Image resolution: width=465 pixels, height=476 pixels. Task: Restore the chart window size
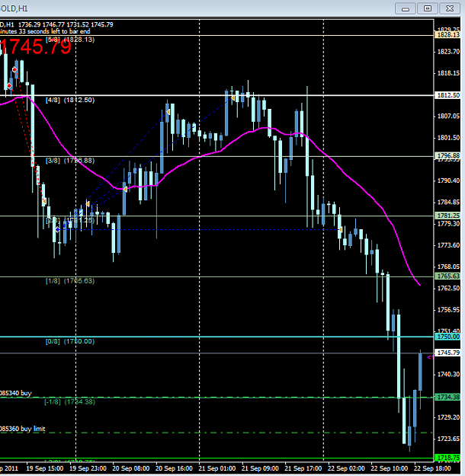pyautogui.click(x=428, y=8)
